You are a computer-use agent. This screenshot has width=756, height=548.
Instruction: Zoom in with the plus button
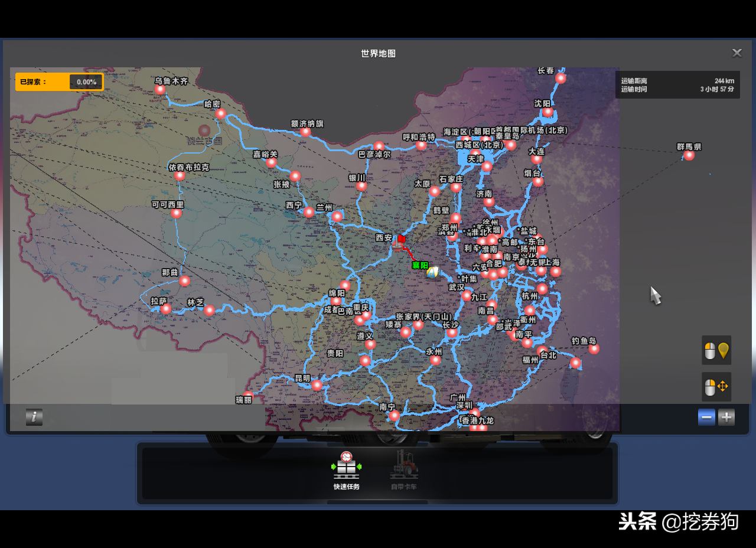726,417
